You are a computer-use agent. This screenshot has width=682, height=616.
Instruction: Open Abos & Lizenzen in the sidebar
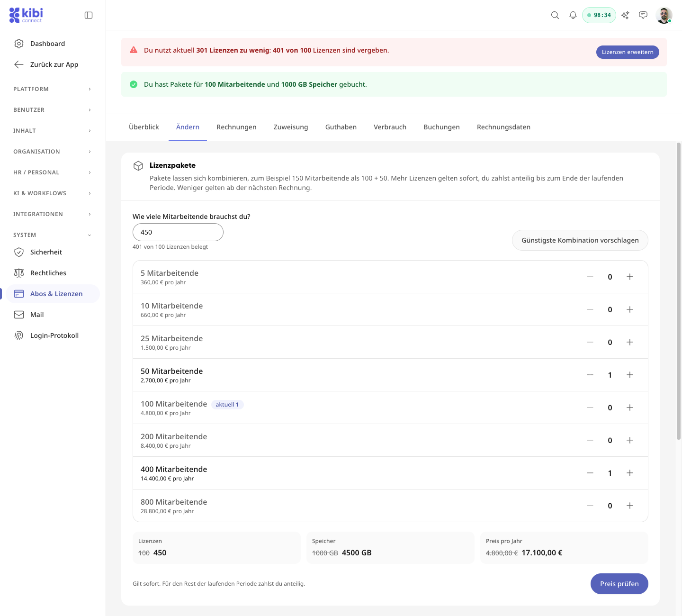tap(53, 294)
